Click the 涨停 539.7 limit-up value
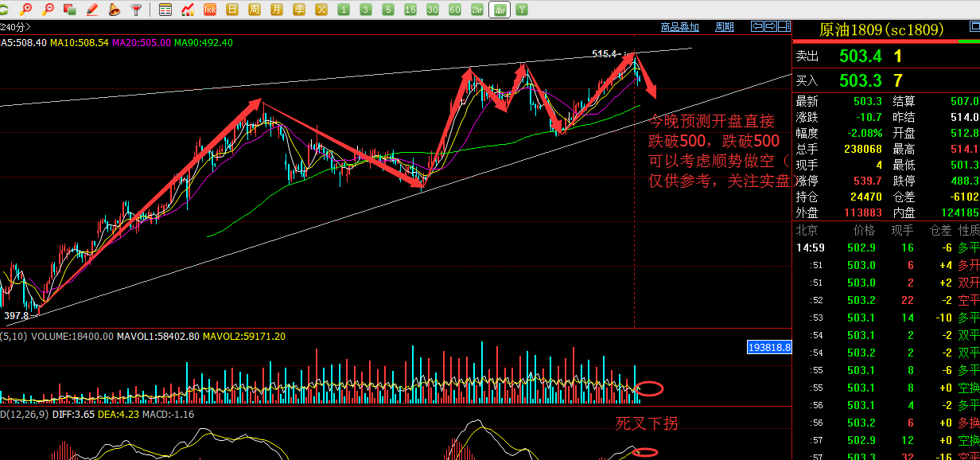Viewport: 980px width, 460px height. (868, 181)
